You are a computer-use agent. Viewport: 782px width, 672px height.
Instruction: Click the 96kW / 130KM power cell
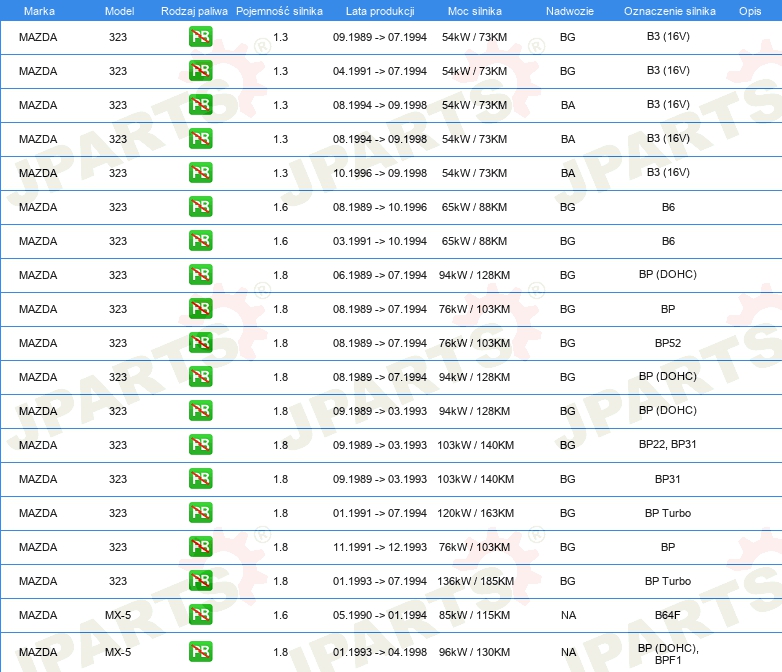[x=474, y=652]
